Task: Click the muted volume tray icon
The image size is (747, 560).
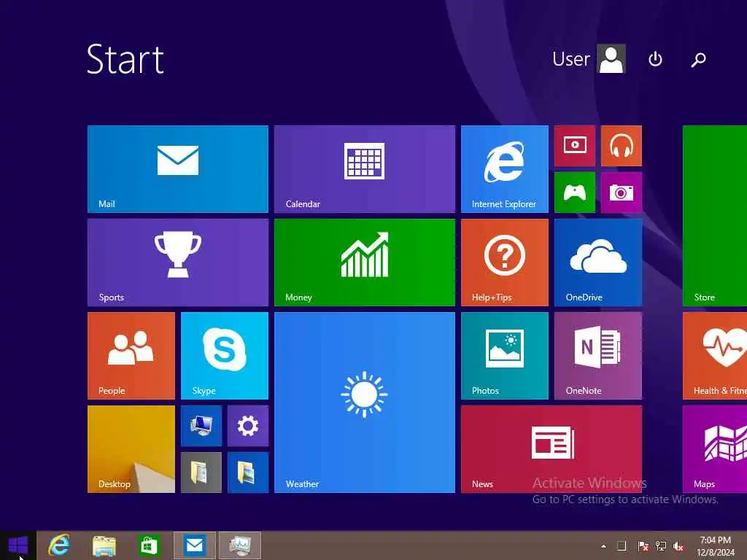Action: (678, 546)
